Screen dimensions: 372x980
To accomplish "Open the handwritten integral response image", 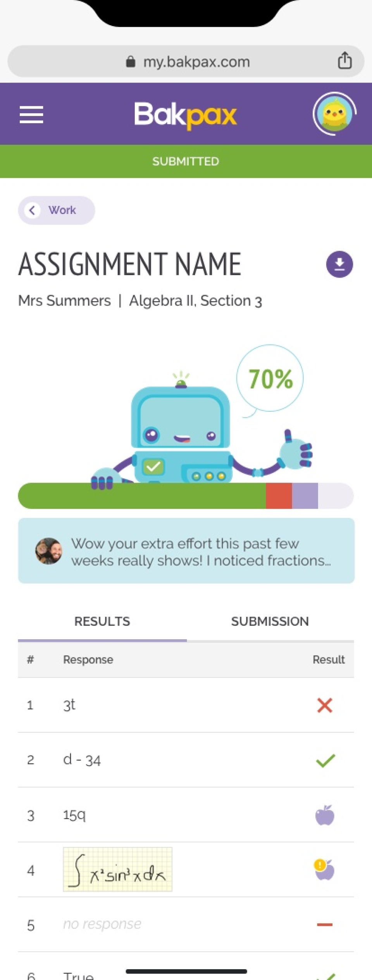I will coord(118,870).
